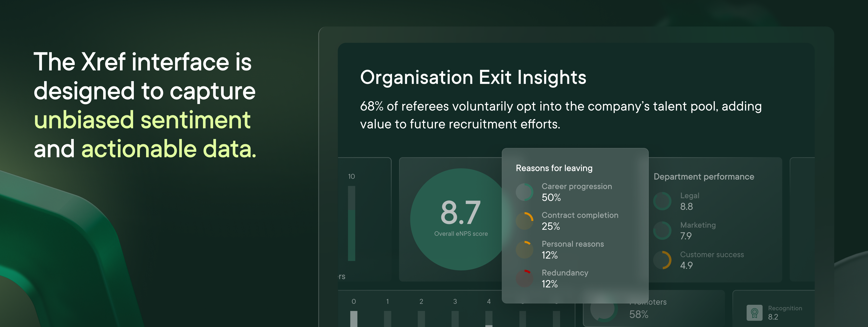
Task: Click the Redundancy red donut icon
Action: (x=524, y=279)
